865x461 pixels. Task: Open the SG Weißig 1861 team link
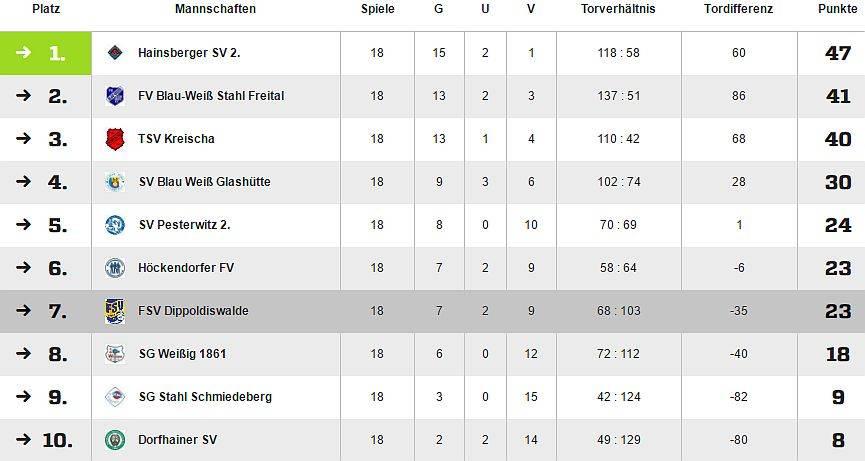click(x=182, y=354)
